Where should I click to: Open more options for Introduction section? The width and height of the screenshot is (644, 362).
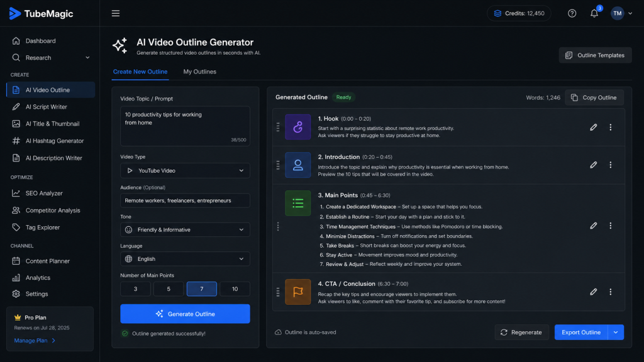[x=610, y=165]
